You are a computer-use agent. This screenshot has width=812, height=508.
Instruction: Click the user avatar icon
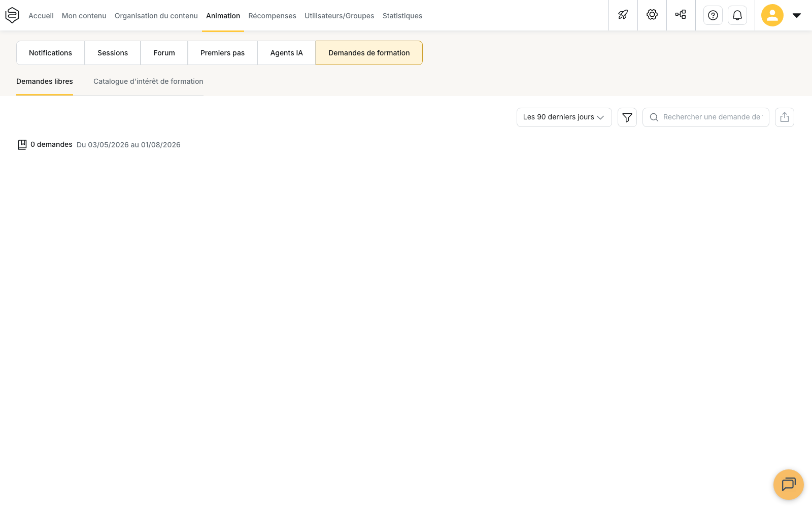tap(772, 15)
